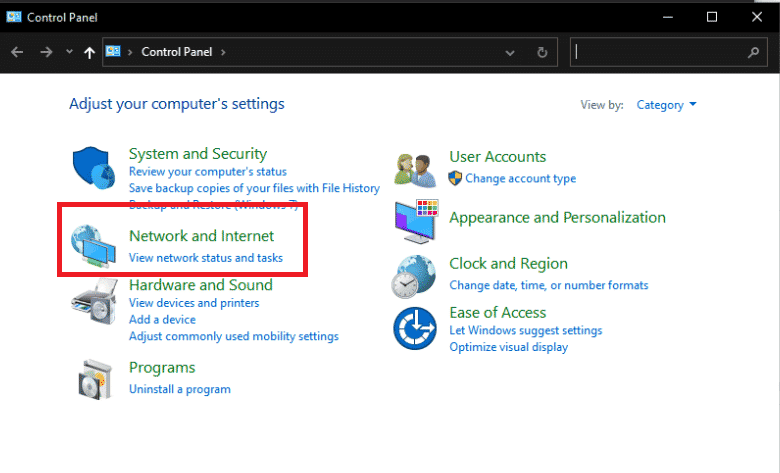Image resolution: width=780 pixels, height=473 pixels.
Task: Open Change account type link
Action: [x=520, y=179]
